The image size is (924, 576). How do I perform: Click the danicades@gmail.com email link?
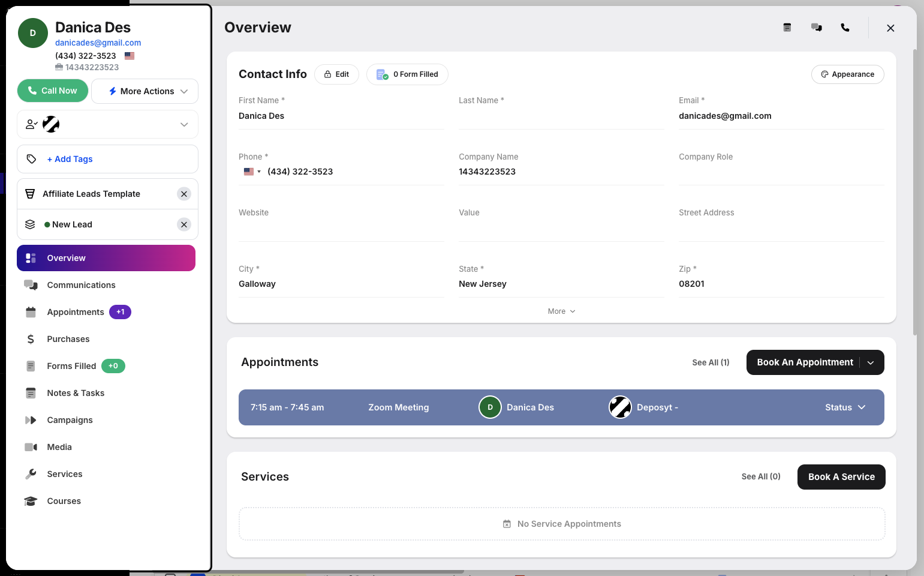pos(98,43)
